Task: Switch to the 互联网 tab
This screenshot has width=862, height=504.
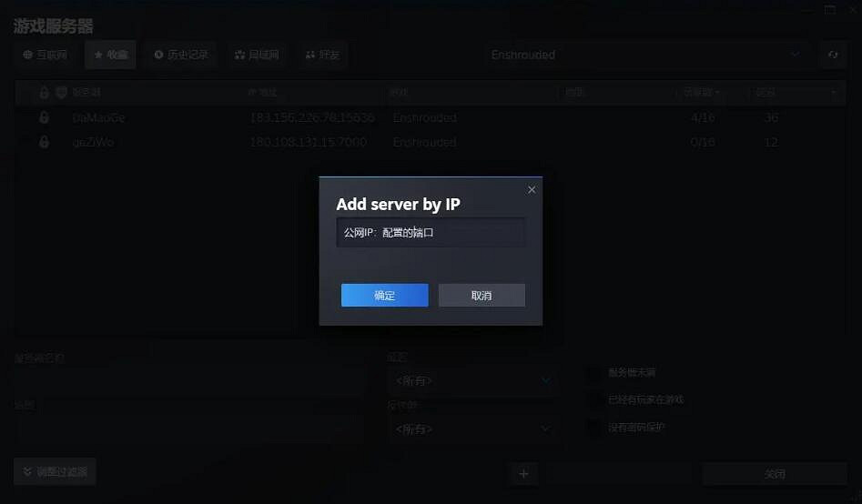Action: tap(45, 55)
